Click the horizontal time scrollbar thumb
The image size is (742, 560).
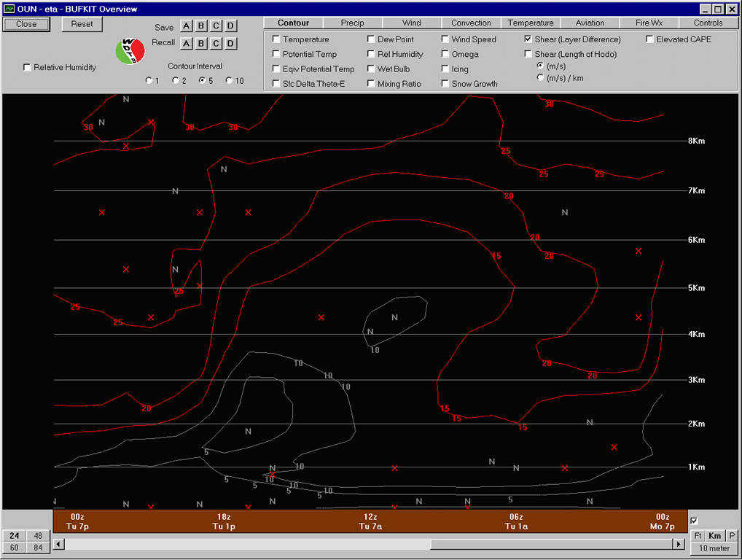click(x=552, y=544)
